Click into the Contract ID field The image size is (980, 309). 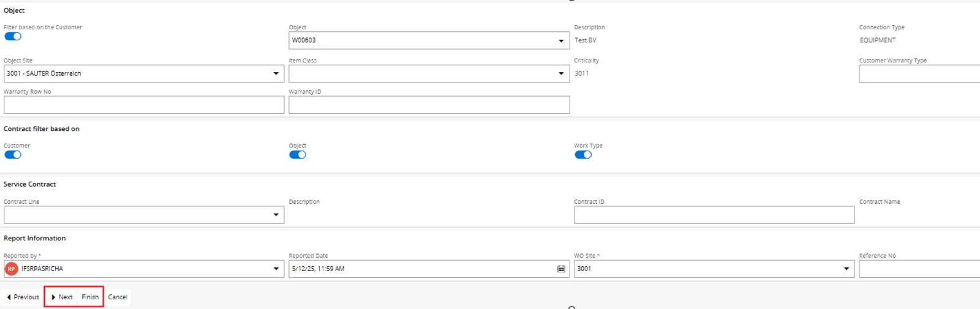(x=714, y=215)
